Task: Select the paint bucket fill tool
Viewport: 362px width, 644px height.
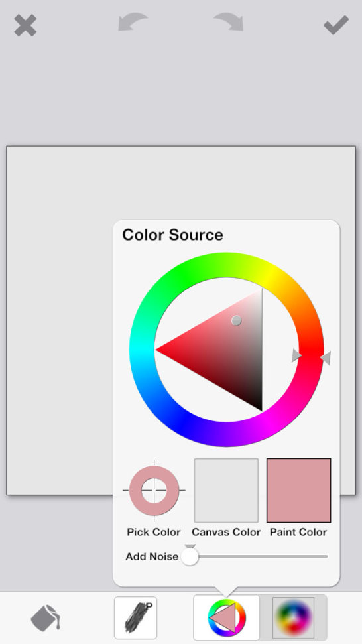Action: (46, 617)
